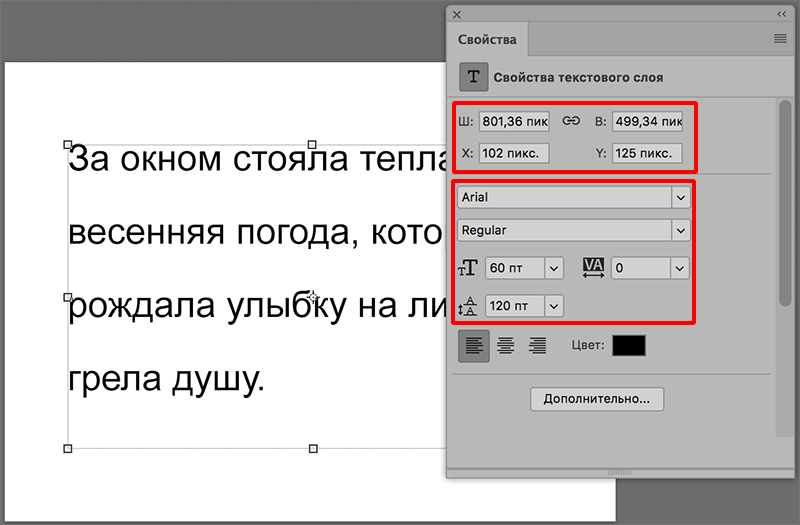The height and width of the screenshot is (525, 800).
Task: Click the font size TT icon
Action: click(x=468, y=268)
